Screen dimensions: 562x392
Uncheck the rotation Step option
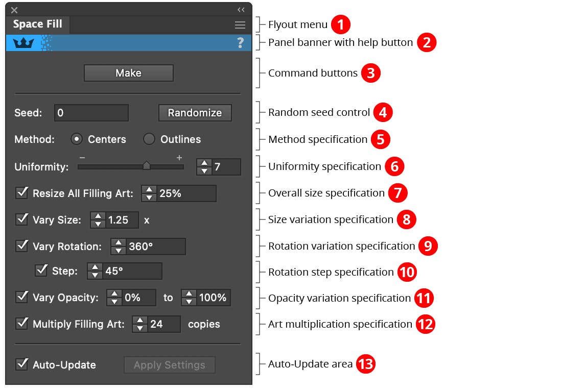(x=42, y=271)
